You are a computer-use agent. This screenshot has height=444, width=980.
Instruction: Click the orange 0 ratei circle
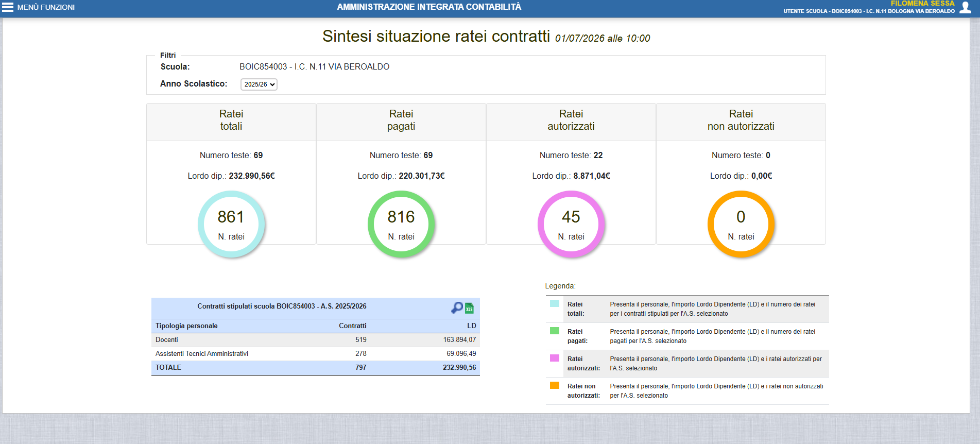tap(741, 224)
